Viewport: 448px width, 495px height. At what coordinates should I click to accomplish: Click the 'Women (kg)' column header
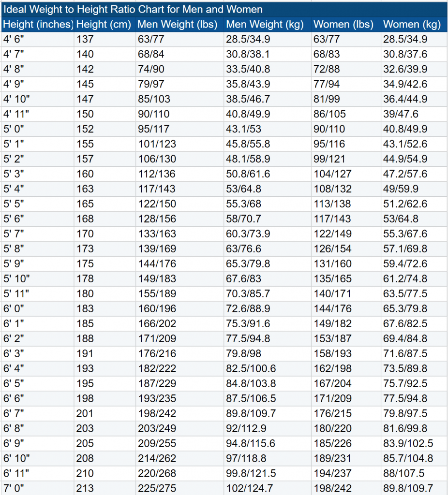click(x=414, y=24)
